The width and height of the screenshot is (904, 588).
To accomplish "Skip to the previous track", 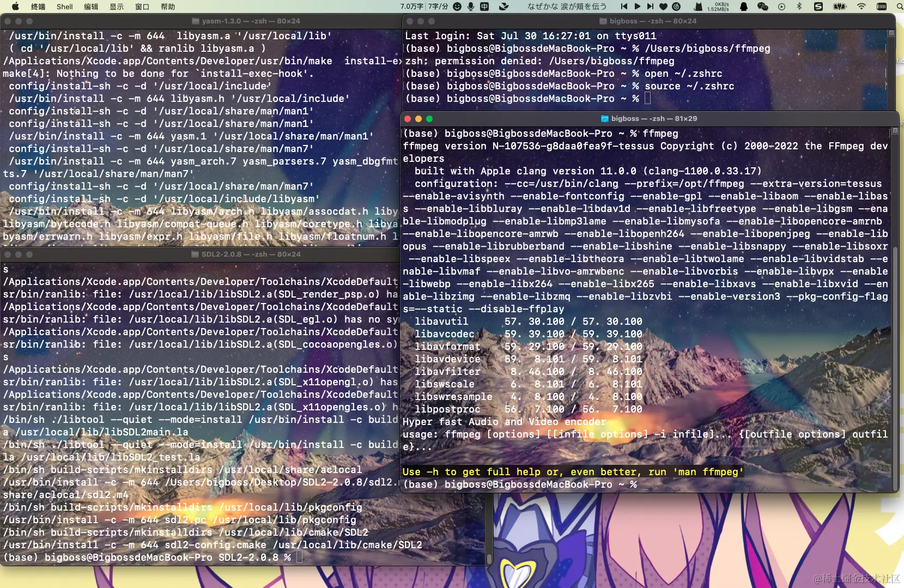I will click(624, 7).
